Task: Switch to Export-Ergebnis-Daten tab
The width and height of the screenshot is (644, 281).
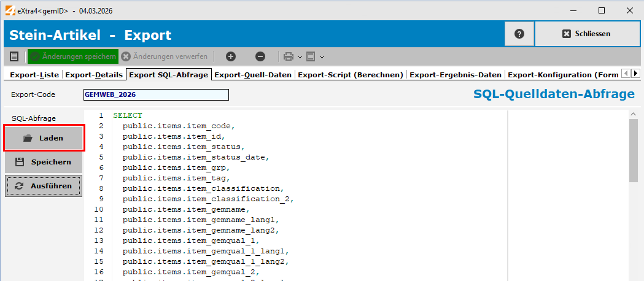Action: [456, 75]
